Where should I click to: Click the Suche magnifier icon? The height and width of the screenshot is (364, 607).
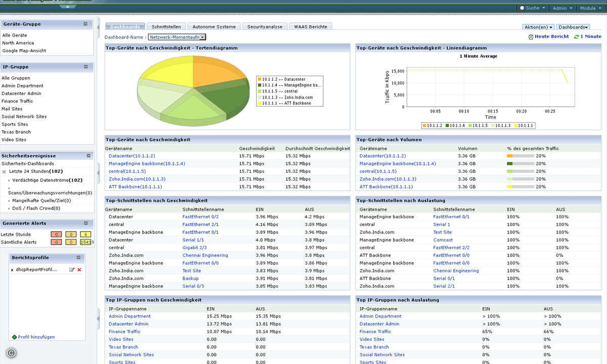coord(522,8)
